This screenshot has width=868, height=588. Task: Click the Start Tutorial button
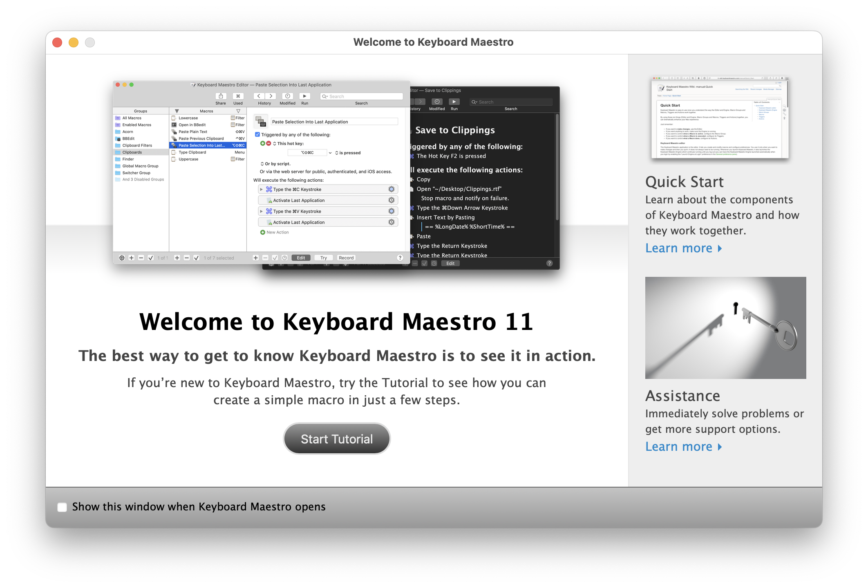[336, 439]
